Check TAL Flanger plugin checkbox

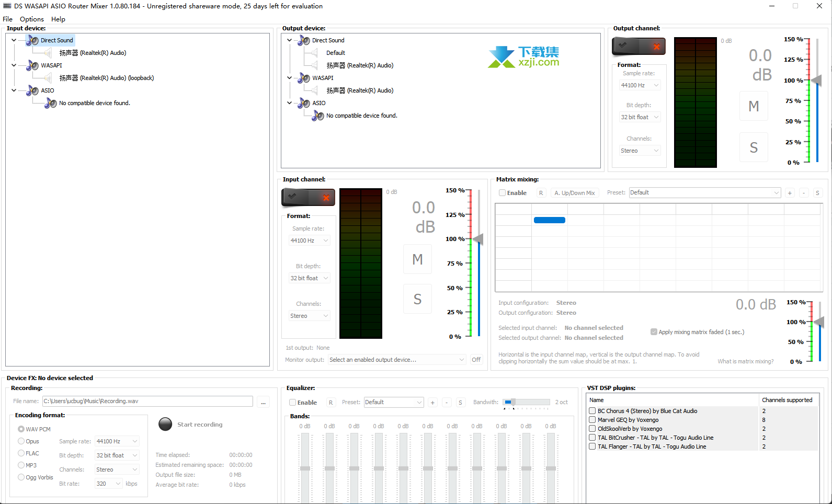click(592, 446)
